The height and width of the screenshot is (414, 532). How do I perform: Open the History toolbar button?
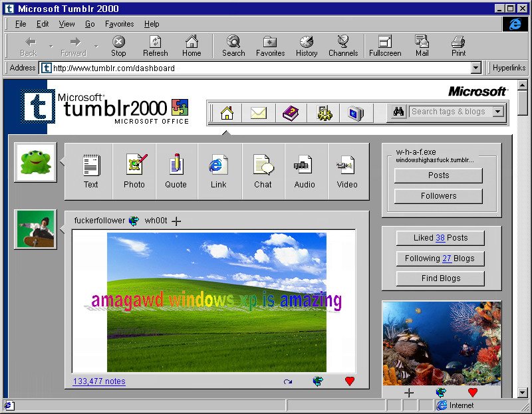[x=307, y=46]
